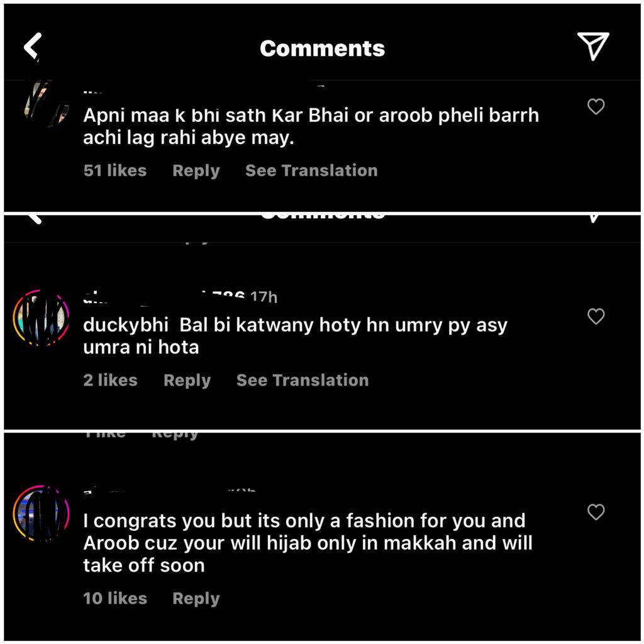View 2 likes on duckybhi comment

(110, 380)
